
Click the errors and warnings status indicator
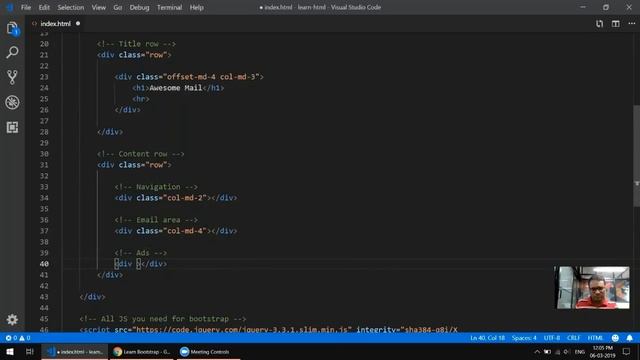click(x=18, y=338)
